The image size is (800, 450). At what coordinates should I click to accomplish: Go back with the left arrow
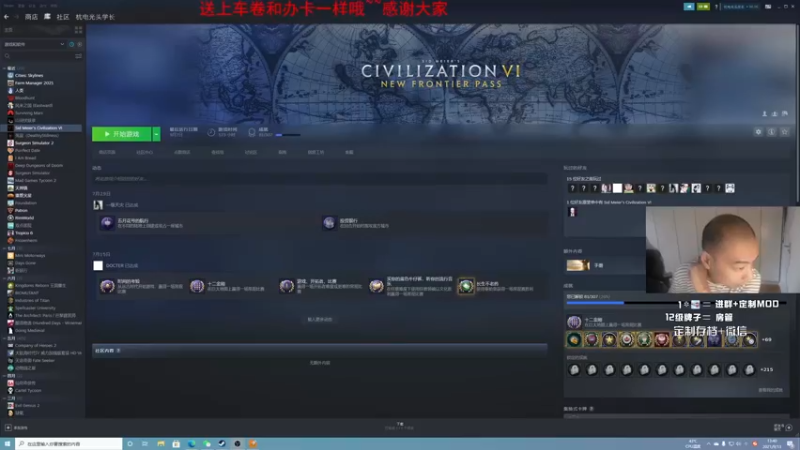pyautogui.click(x=6, y=17)
